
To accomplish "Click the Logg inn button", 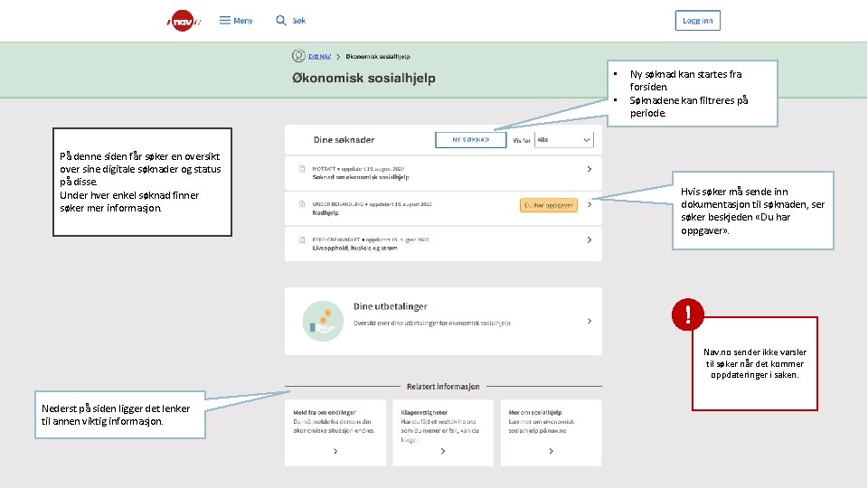I will click(697, 21).
